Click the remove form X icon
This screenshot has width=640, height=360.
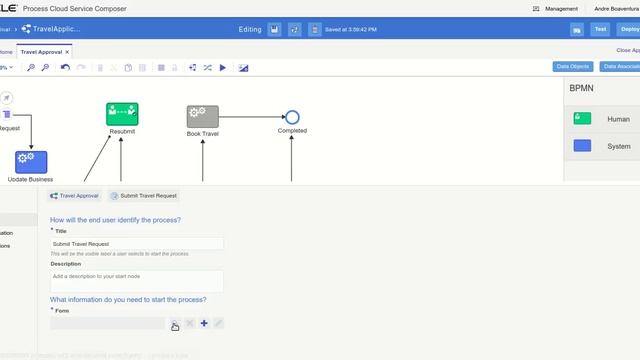pos(189,323)
